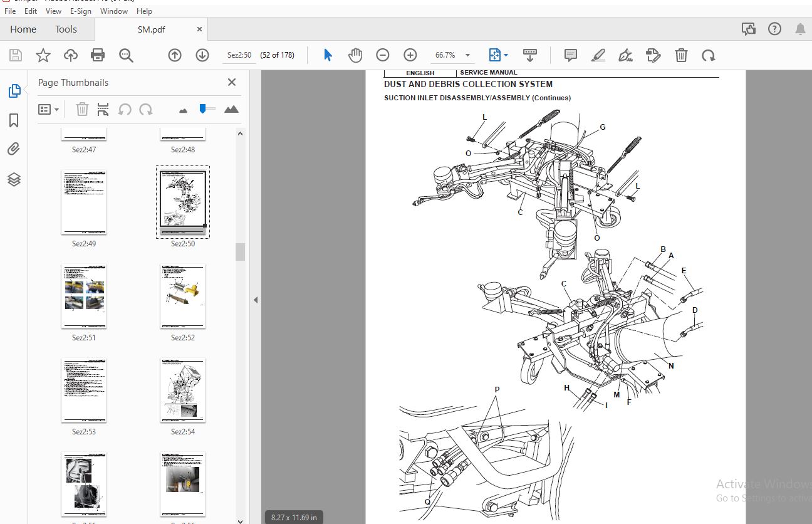This screenshot has width=812, height=524.
Task: Click the page size 8.27 x 11.69 in label
Action: pos(294,517)
